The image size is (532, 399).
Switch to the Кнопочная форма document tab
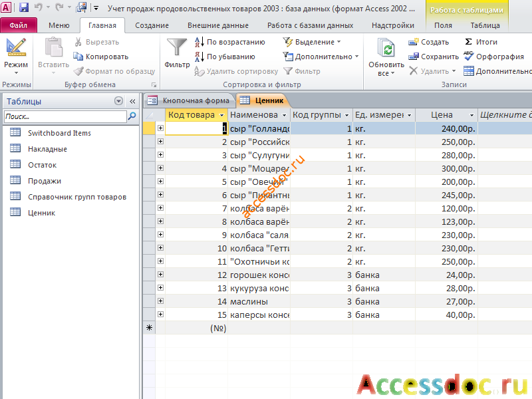[x=190, y=100]
